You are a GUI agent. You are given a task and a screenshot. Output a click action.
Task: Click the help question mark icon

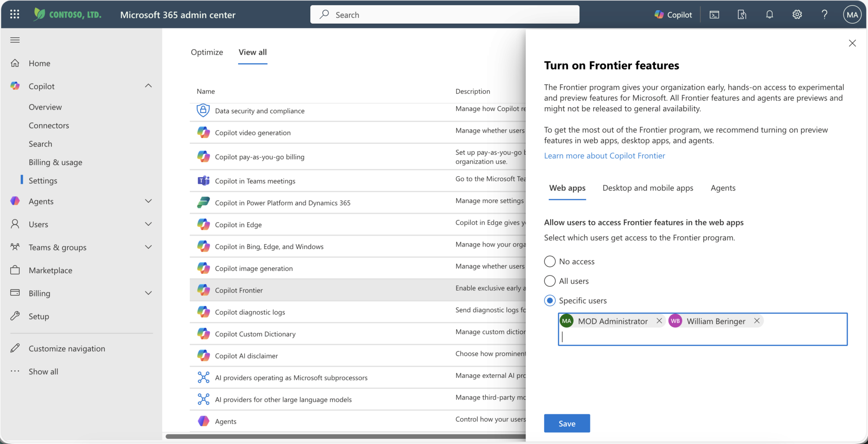pos(824,14)
